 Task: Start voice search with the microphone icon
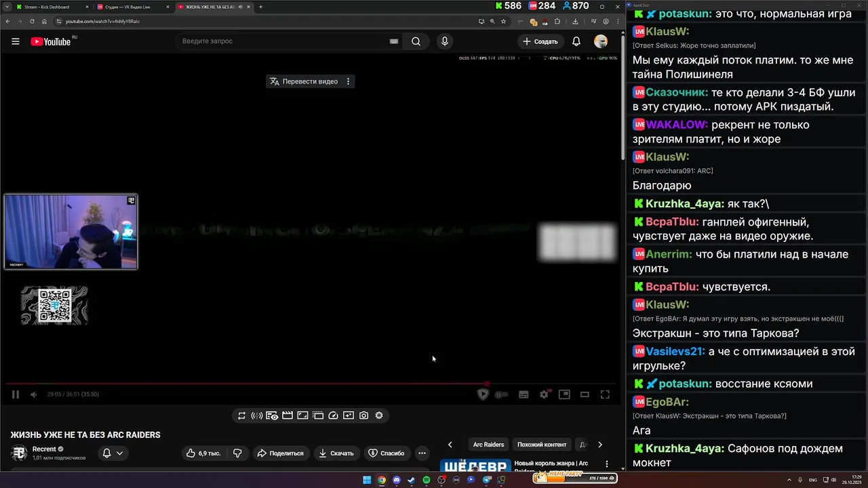tap(445, 41)
